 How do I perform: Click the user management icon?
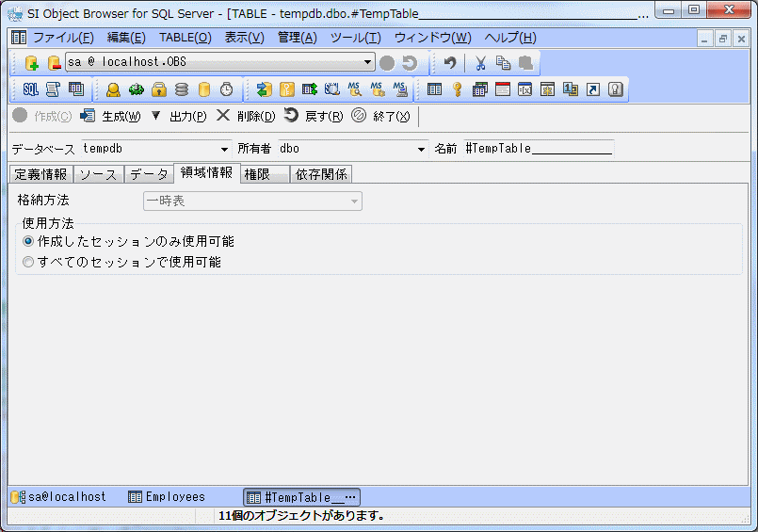(113, 89)
